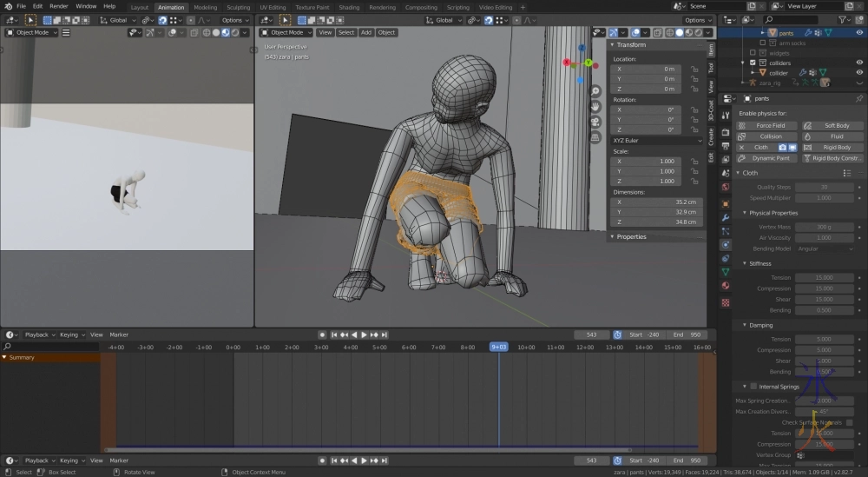The image size is (868, 477).
Task: Uncheck the colliders collection checkbox
Action: pyautogui.click(x=753, y=63)
